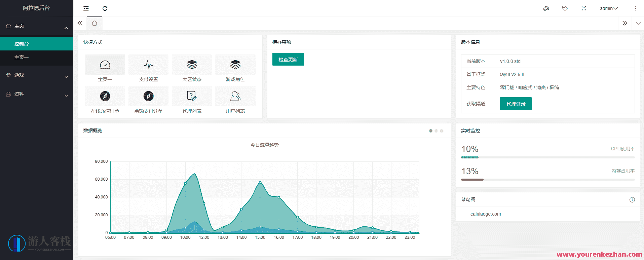The image size is (644, 260).
Task: Click the CPU使用率 progress bar
Action: (x=547, y=157)
